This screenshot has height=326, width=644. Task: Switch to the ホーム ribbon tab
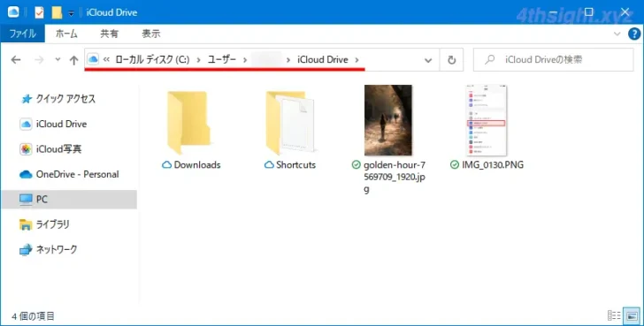66,34
